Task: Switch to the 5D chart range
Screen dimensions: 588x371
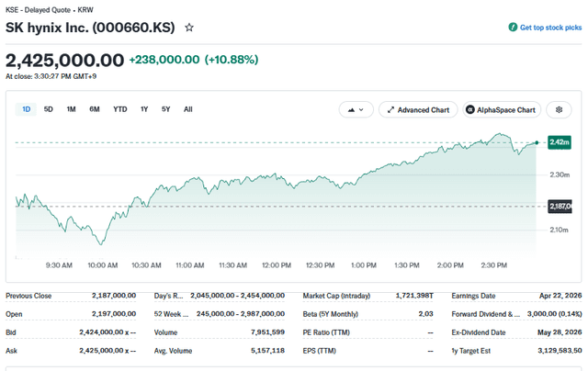Action: pyautogui.click(x=49, y=109)
